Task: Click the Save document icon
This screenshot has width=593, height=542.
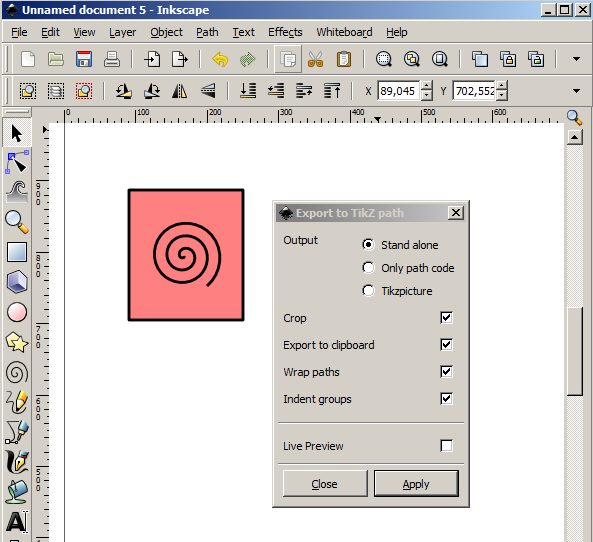Action: (x=84, y=59)
